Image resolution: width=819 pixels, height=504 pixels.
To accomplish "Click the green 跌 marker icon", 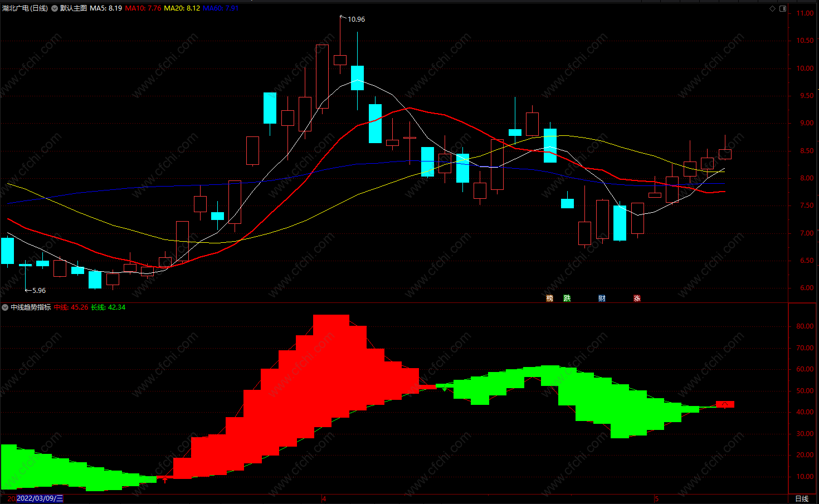I will pos(567,299).
